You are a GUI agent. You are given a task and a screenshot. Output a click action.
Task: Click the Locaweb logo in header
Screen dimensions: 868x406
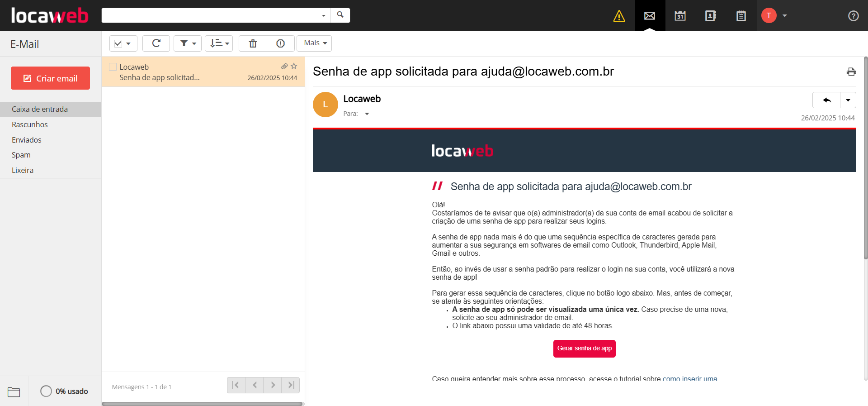[x=50, y=15]
